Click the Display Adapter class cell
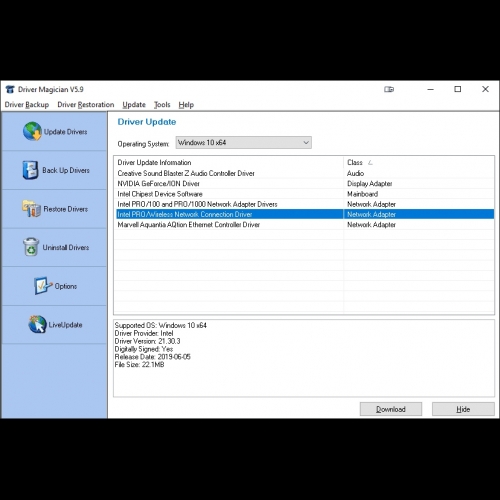The image size is (500, 500). 370,184
